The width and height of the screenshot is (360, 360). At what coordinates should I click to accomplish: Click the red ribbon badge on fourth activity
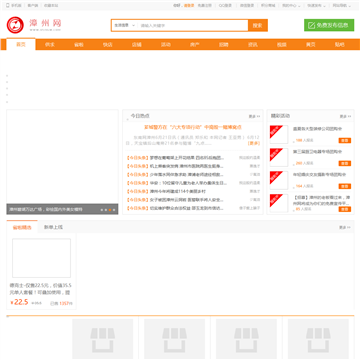(276, 200)
